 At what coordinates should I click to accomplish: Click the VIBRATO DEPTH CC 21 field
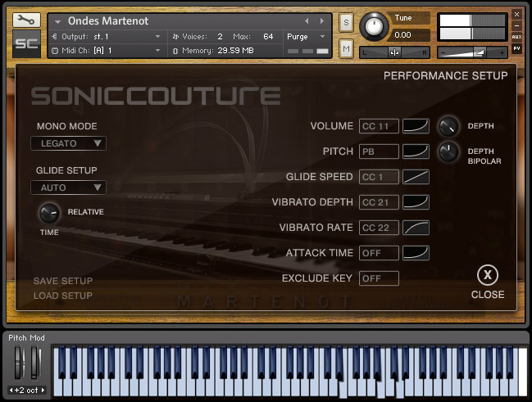379,202
